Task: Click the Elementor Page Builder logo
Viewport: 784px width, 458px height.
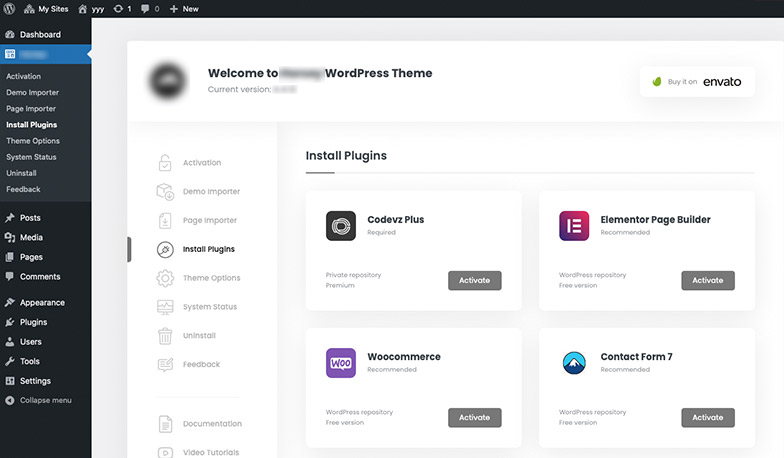Action: (574, 226)
